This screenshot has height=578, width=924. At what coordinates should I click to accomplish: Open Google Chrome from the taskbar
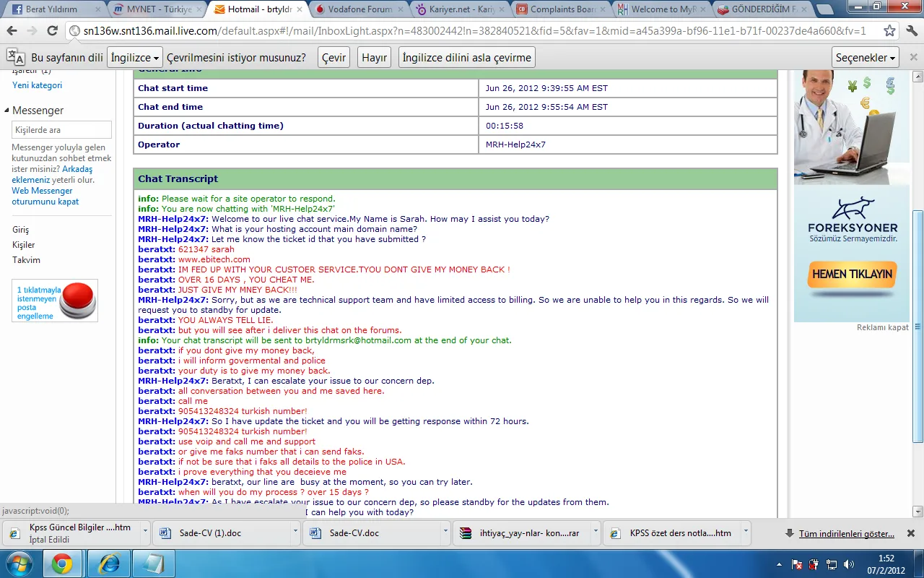(62, 564)
